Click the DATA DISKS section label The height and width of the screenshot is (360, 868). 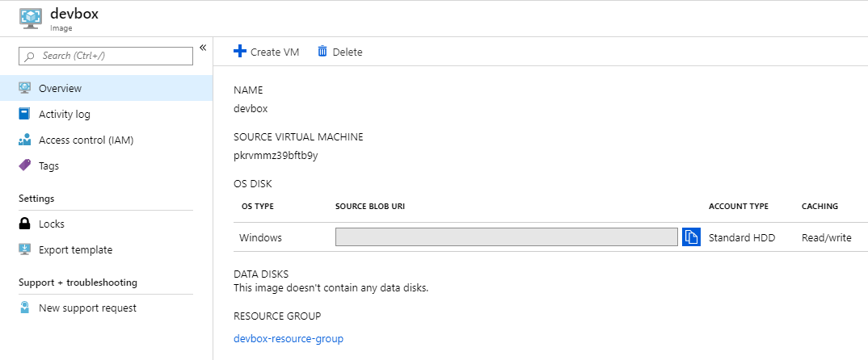tap(261, 274)
